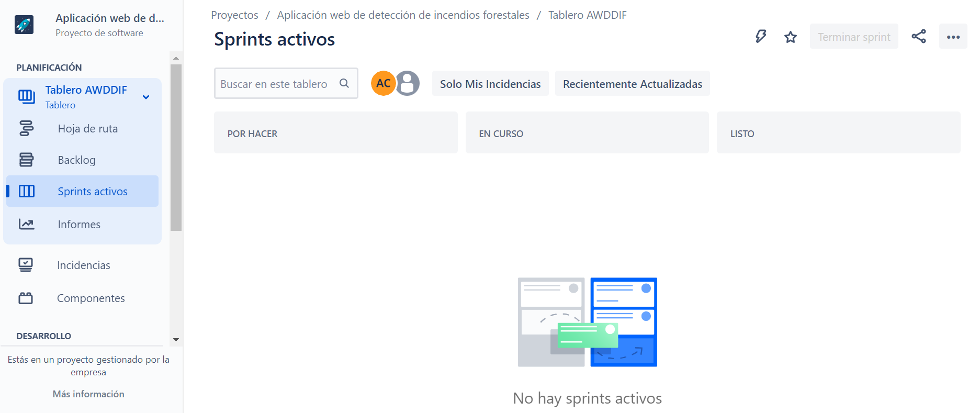The height and width of the screenshot is (413, 980).
Task: Click the Tablero AWDDIF board icon
Action: coord(26,96)
